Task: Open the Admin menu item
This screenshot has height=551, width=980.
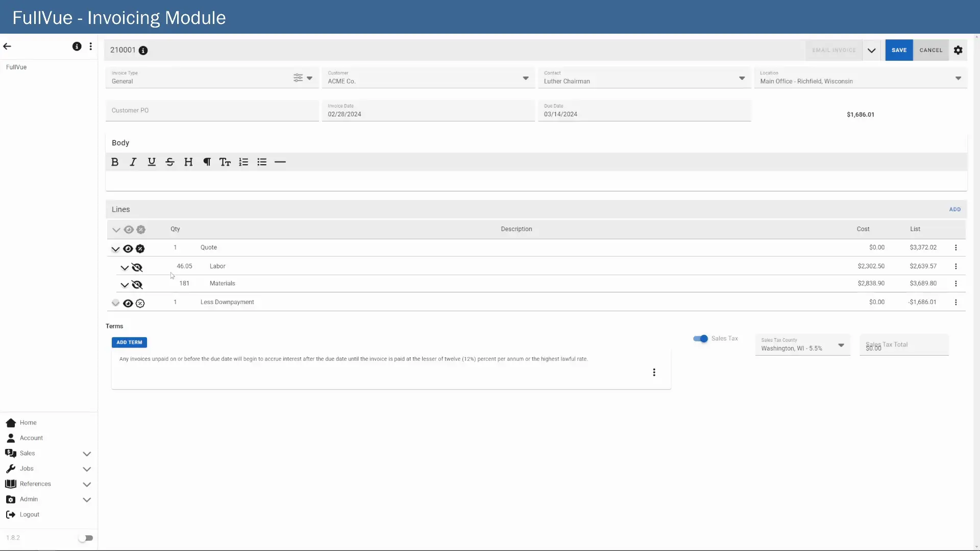Action: (x=29, y=499)
